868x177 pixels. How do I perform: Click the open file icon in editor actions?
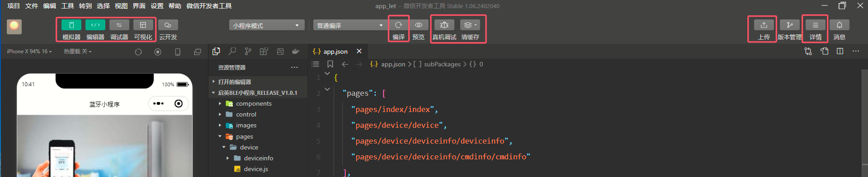pyautogui.click(x=824, y=51)
